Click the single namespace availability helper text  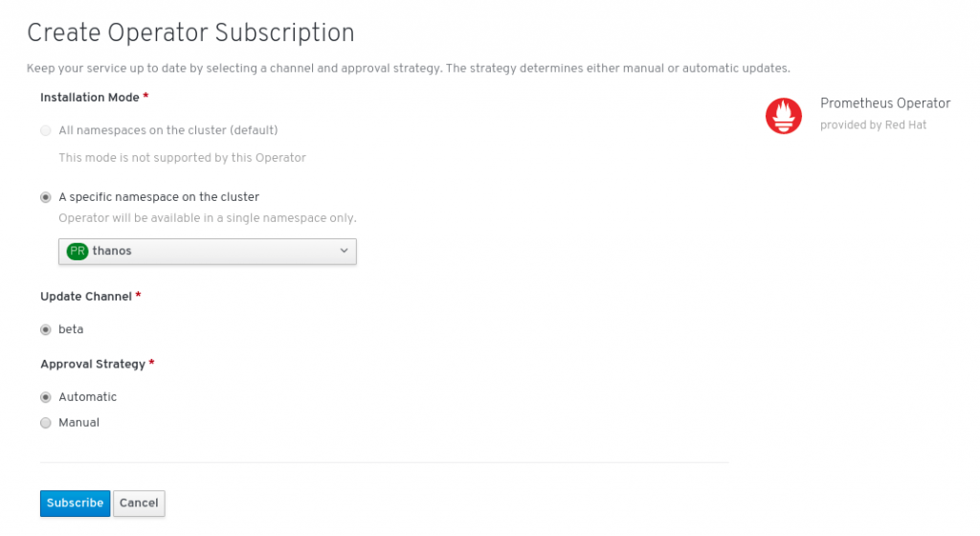(x=207, y=218)
